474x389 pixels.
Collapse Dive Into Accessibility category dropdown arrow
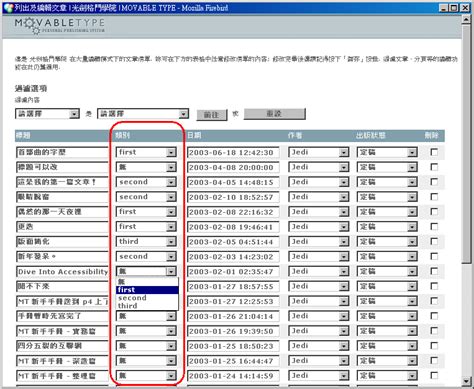171,271
